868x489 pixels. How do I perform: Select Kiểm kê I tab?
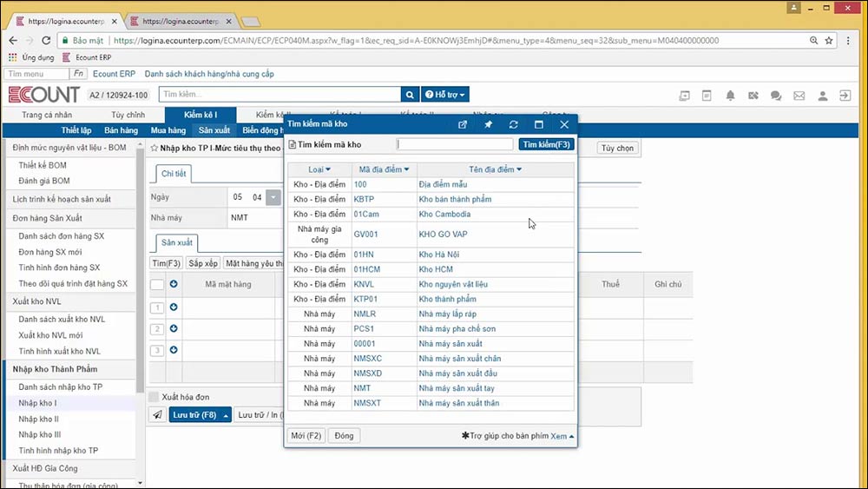click(x=201, y=115)
